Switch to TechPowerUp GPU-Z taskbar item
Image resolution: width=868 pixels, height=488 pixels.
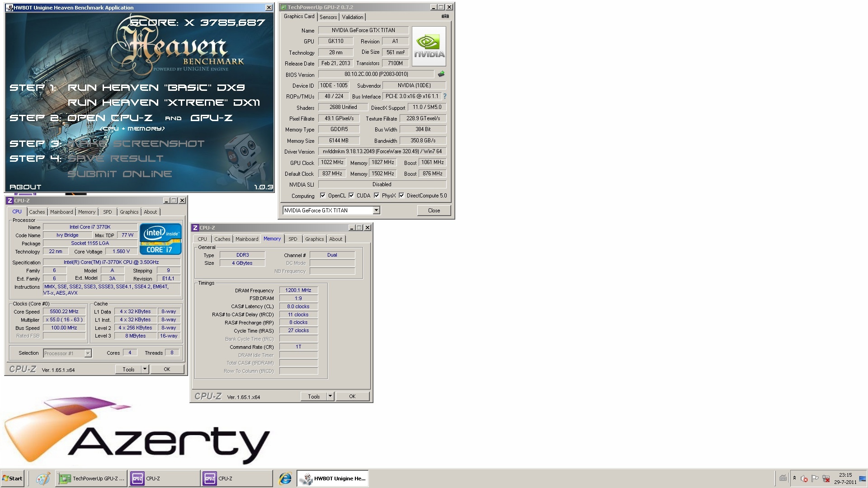point(91,479)
